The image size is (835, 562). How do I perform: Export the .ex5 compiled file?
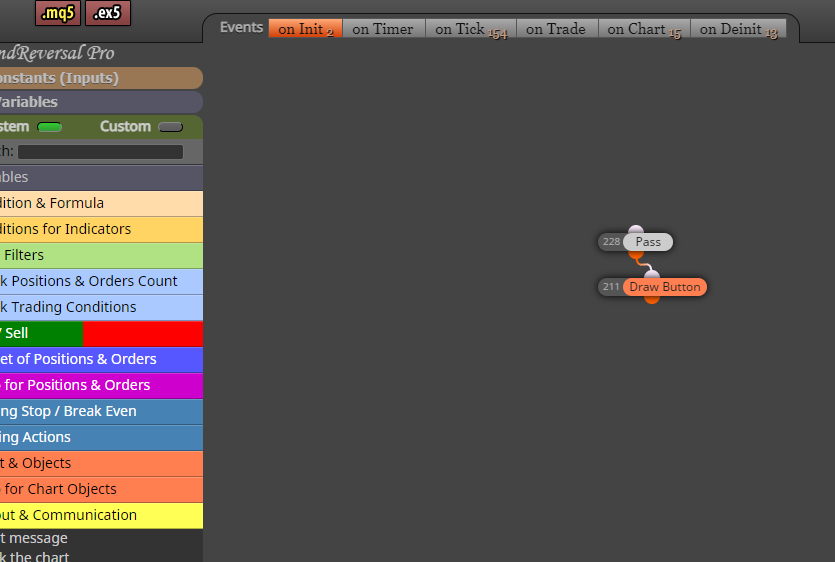(108, 13)
